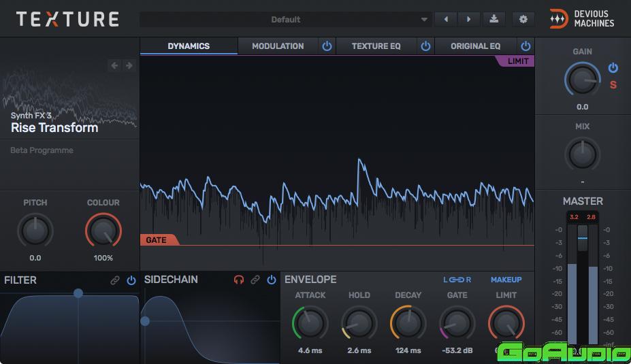The image size is (631, 364).
Task: Toggle the Texture EQ power button
Action: (425, 46)
